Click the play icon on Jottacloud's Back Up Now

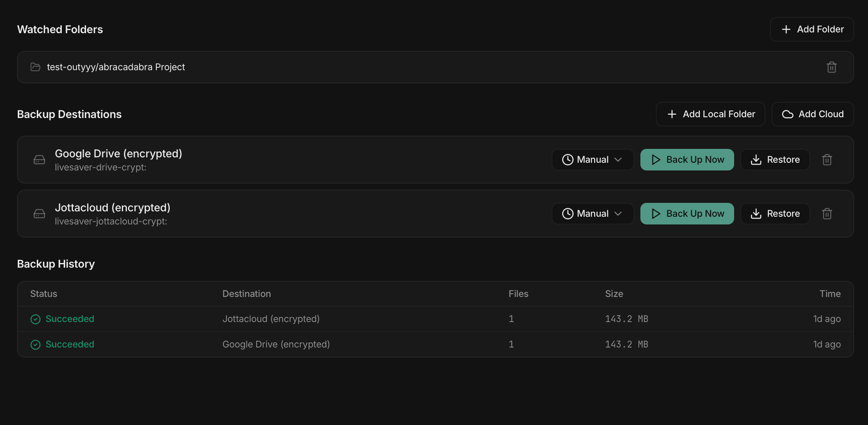coord(655,213)
